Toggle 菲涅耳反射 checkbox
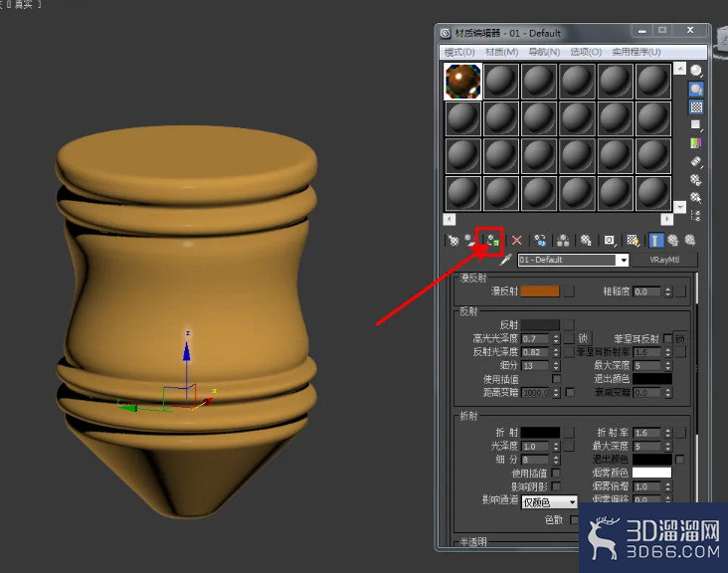 coord(667,338)
